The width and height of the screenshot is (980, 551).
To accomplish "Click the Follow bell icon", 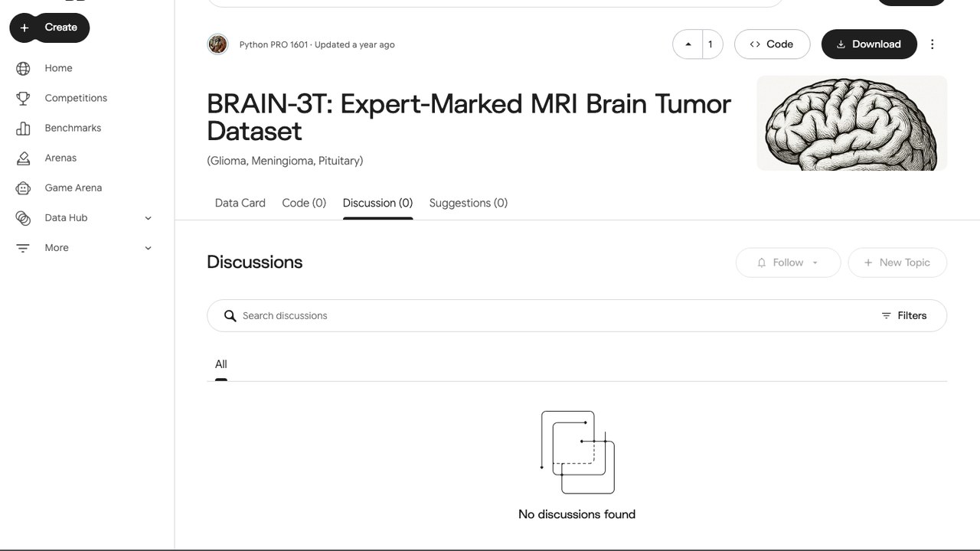I will [x=762, y=262].
